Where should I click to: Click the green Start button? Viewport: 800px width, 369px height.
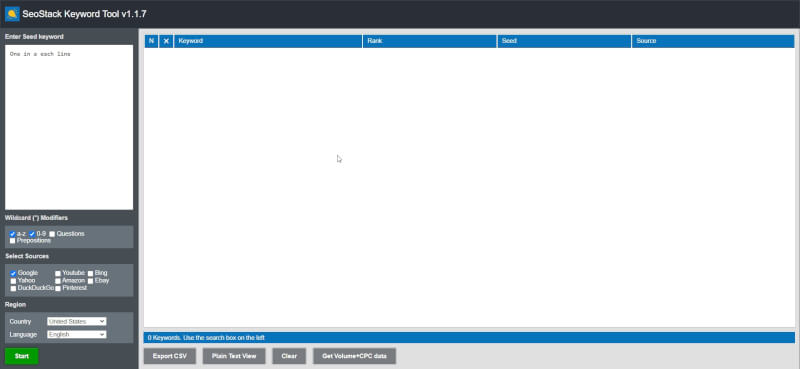22,356
